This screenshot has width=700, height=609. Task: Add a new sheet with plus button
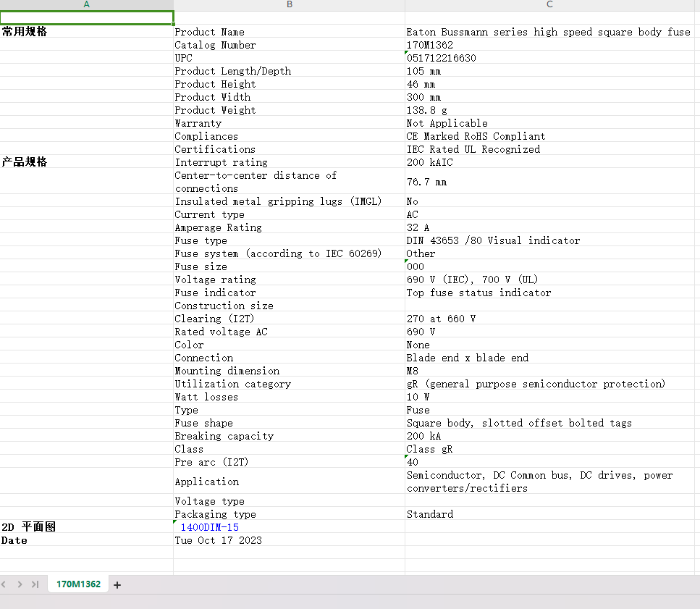pyautogui.click(x=117, y=585)
